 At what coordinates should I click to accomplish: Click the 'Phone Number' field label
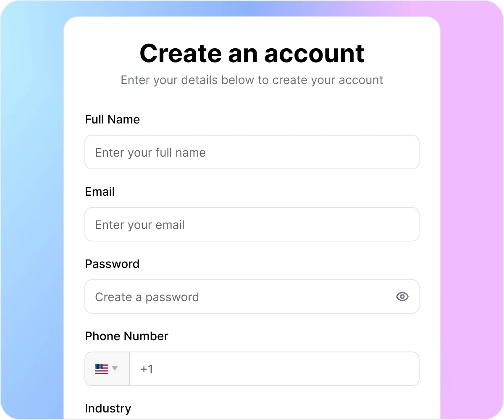[x=126, y=336]
